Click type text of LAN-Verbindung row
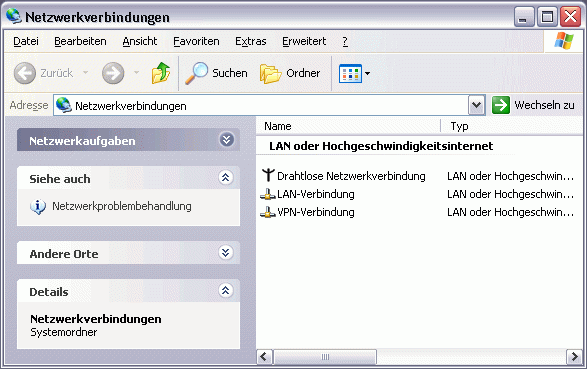 [x=510, y=194]
